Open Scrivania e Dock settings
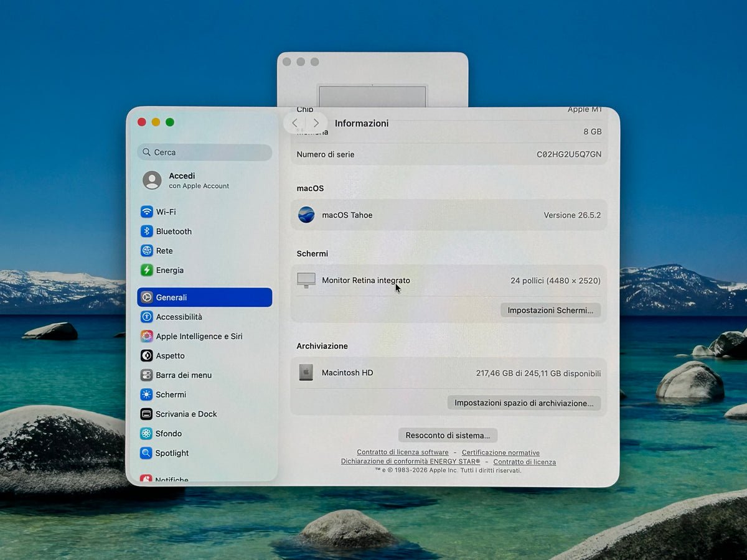 [x=204, y=414]
